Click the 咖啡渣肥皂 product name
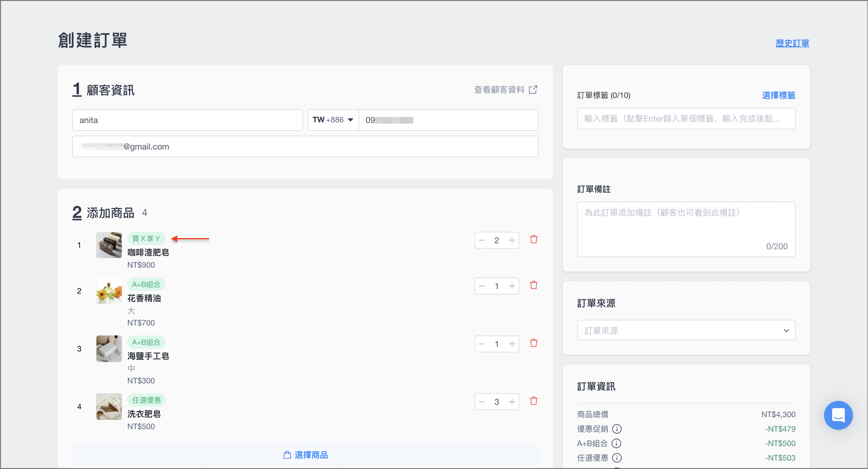Screen dimensions: 868x469 tap(148, 252)
